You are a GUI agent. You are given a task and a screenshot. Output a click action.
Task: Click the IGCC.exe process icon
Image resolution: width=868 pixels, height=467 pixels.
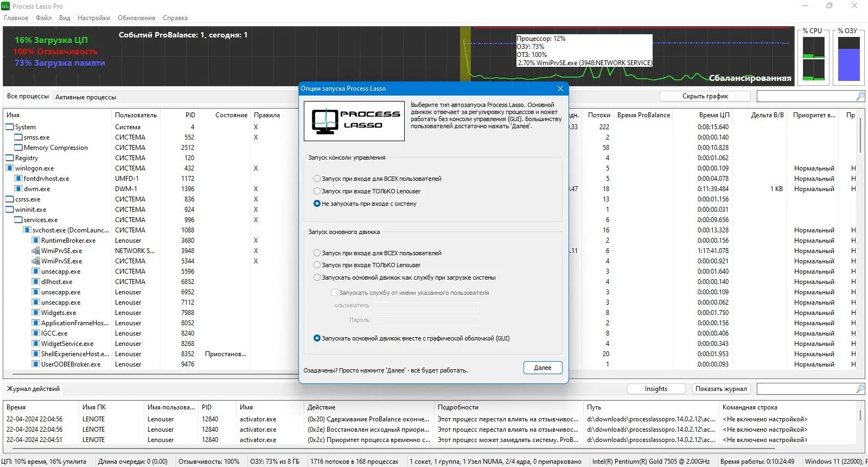[x=36, y=333]
